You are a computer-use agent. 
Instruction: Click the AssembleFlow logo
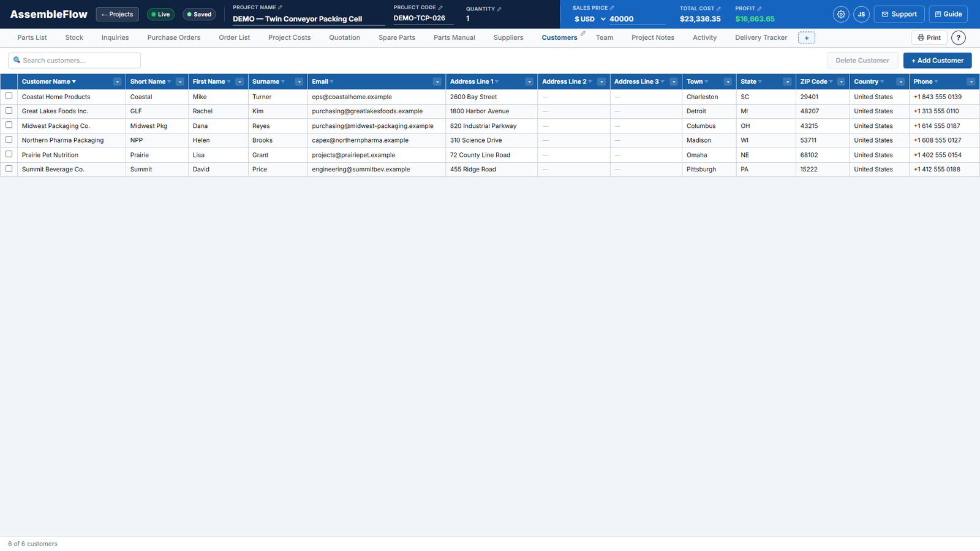[49, 14]
